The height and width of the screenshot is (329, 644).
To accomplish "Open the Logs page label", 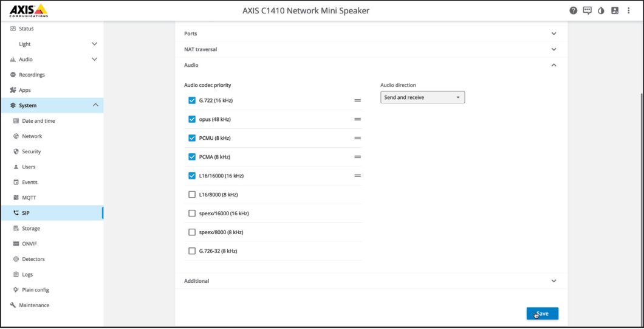I will [x=27, y=274].
